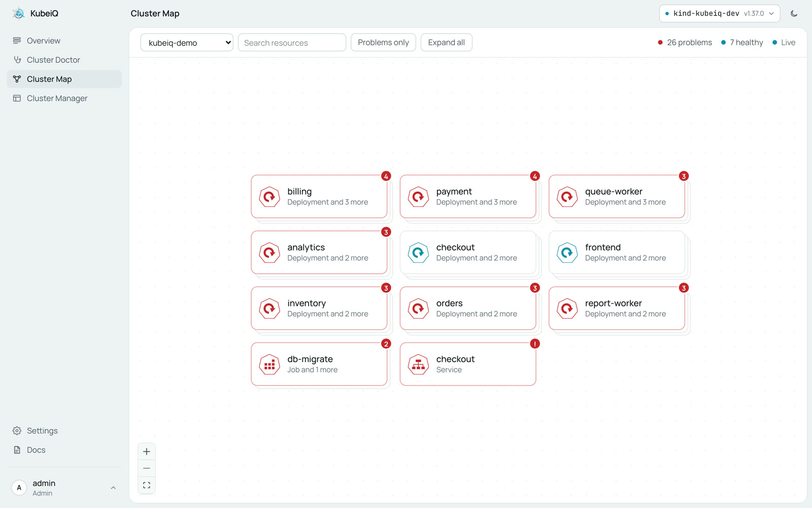The height and width of the screenshot is (508, 812).
Task: Click the queue-worker deployment icon
Action: pyautogui.click(x=567, y=197)
